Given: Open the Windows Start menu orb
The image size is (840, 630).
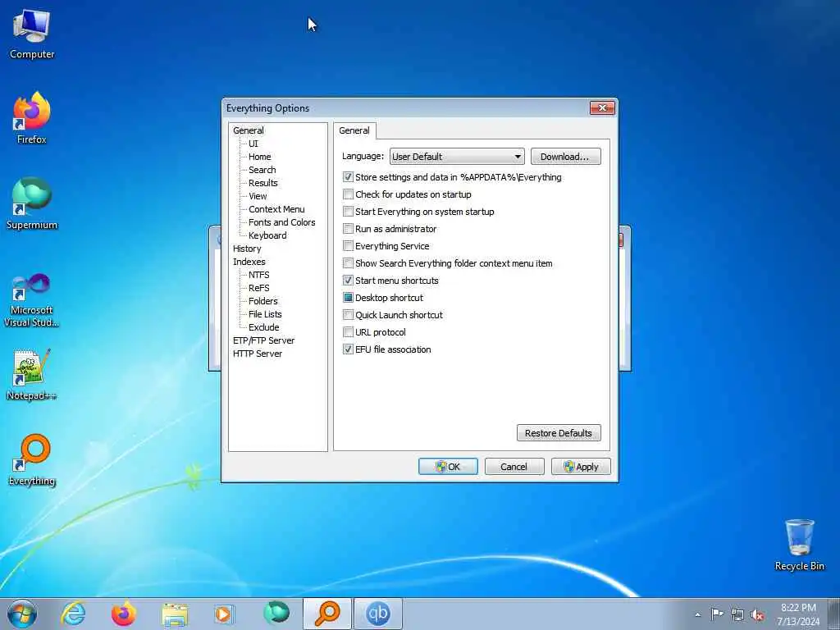Looking at the screenshot, I should point(22,614).
